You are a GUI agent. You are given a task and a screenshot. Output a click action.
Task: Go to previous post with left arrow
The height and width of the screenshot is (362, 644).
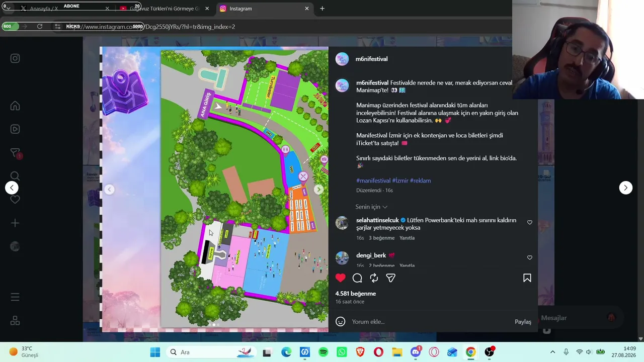[12, 188]
